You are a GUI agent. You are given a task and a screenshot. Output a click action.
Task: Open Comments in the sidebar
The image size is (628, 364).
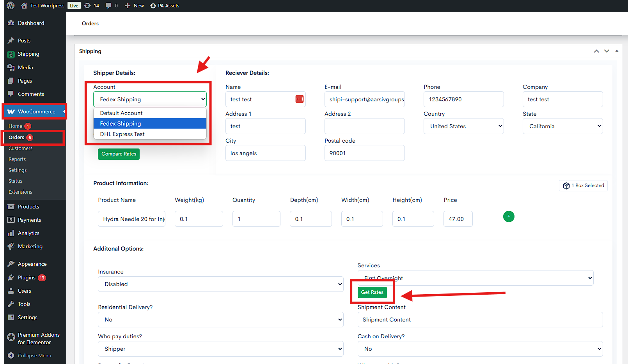point(31,94)
